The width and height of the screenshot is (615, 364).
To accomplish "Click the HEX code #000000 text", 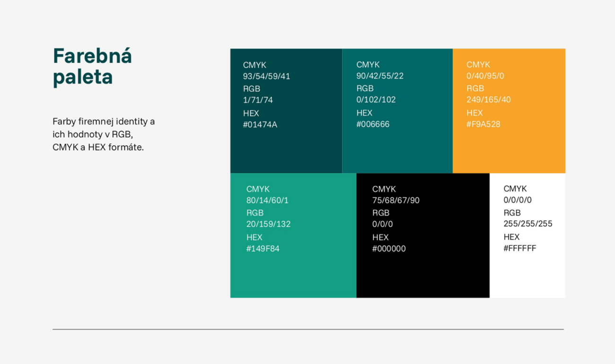I will coord(389,249).
